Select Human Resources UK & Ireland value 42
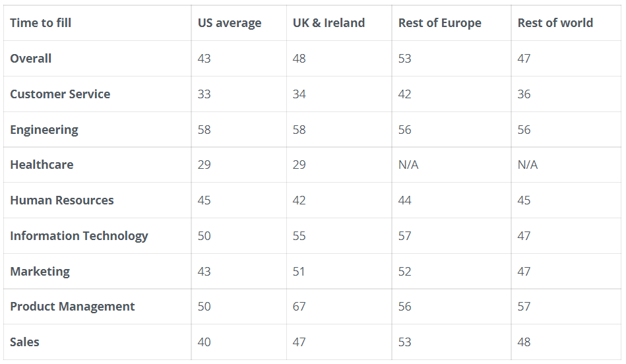Screen dimensions: 626x364 click(x=299, y=200)
